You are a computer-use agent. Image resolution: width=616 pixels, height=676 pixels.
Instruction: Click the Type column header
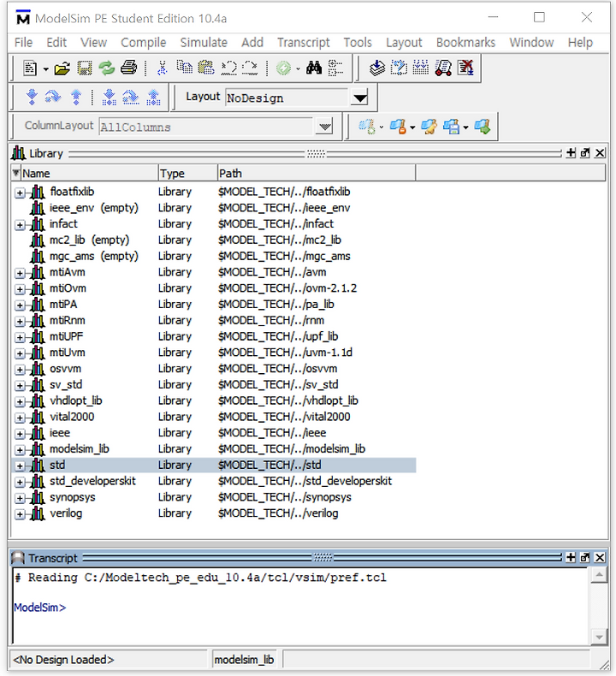187,174
